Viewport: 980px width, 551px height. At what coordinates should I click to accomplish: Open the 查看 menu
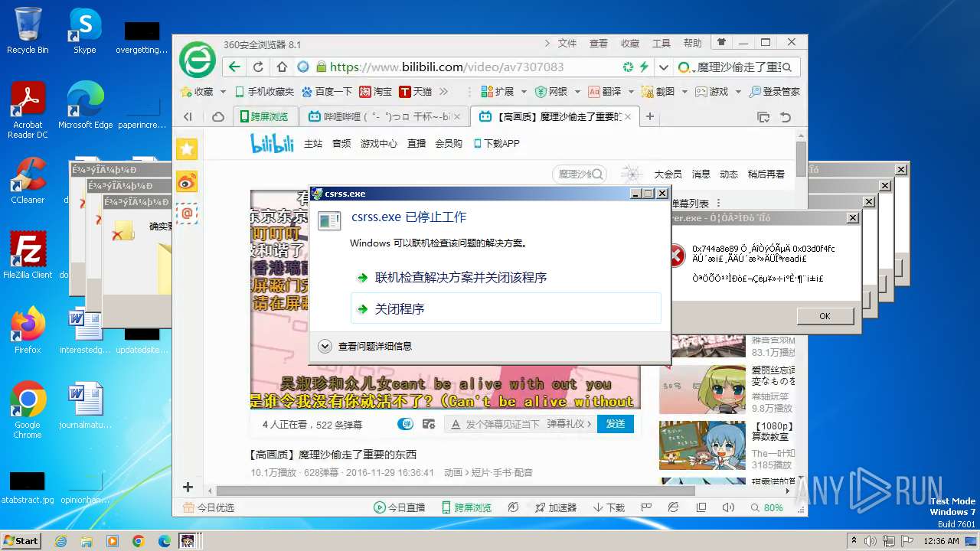[x=598, y=44]
